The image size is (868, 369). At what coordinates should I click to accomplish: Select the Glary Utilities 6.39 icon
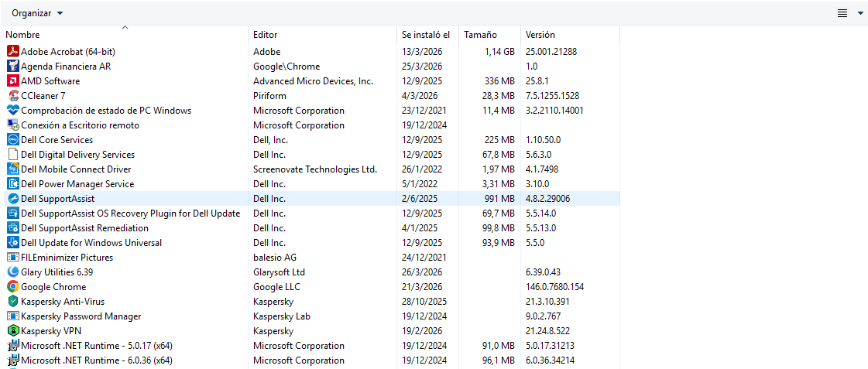pyautogui.click(x=12, y=272)
